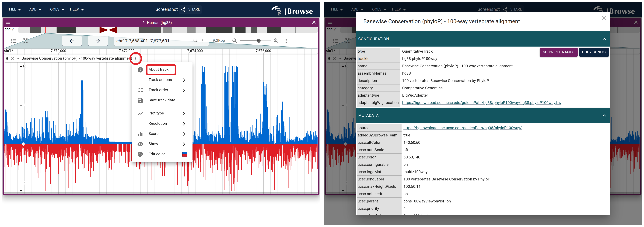Click the Screenshot session title
This screenshot has height=227, width=644.
tap(167, 10)
